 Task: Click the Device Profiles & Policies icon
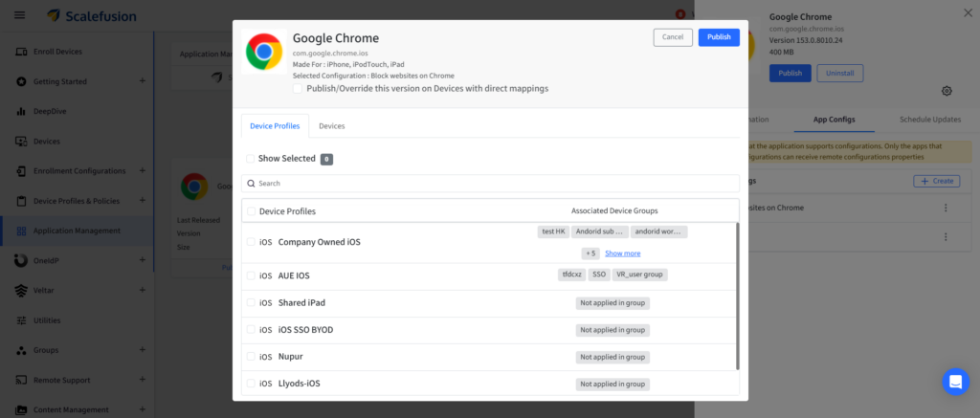click(x=21, y=201)
